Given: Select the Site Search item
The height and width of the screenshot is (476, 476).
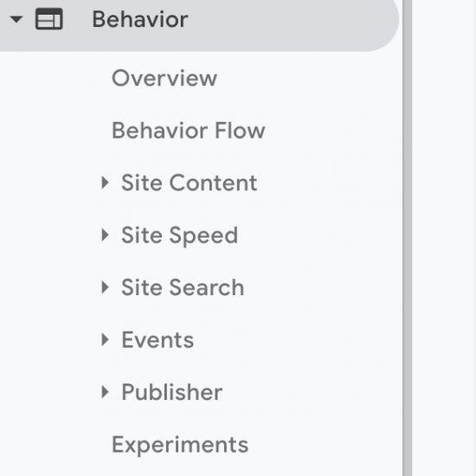Looking at the screenshot, I should (183, 287).
